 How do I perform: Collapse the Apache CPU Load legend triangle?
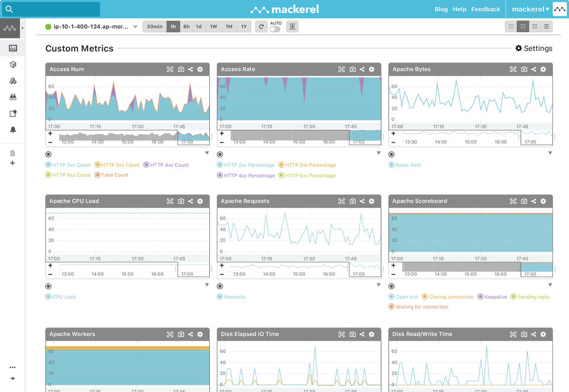click(207, 285)
